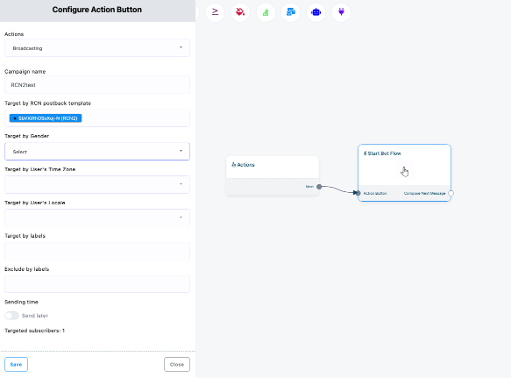Click the blue messages toolbar icon
This screenshot has width=511, height=378.
click(x=291, y=12)
